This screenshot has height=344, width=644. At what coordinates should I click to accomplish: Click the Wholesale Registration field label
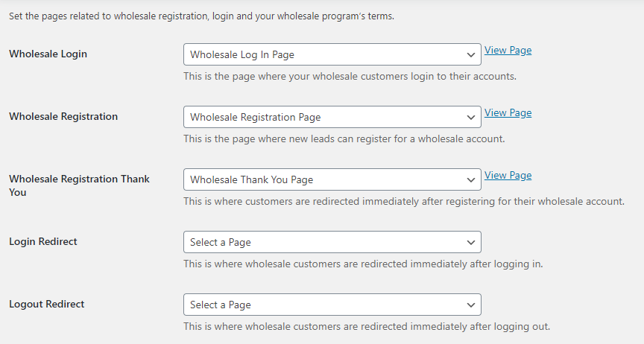point(63,117)
